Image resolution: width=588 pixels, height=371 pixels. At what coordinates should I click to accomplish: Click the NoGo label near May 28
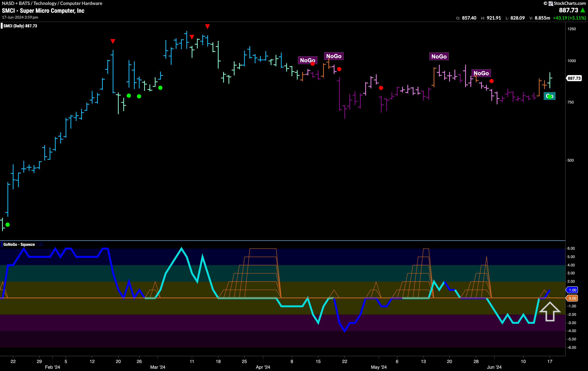coord(481,73)
